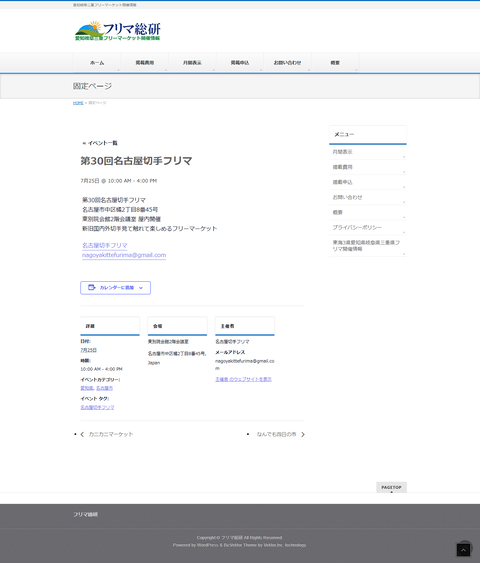Click the フリマ総研 site logo
This screenshot has height=563, width=480.
[117, 31]
